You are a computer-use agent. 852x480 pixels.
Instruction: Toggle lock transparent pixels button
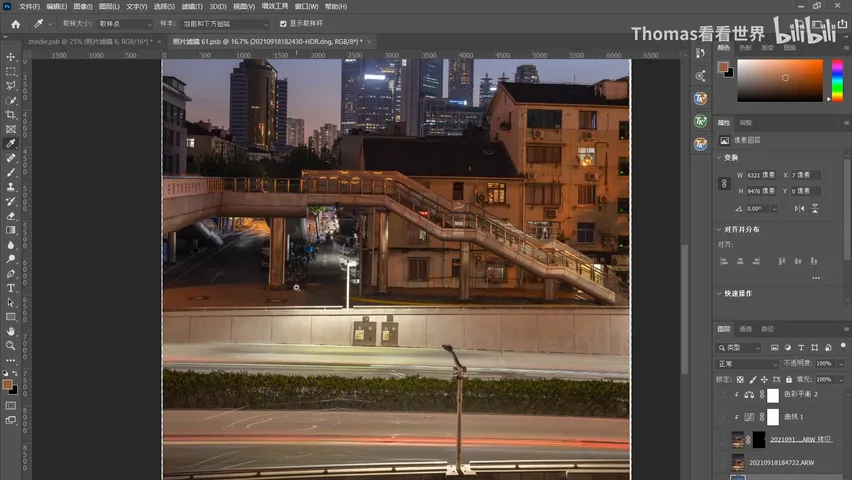click(x=740, y=379)
